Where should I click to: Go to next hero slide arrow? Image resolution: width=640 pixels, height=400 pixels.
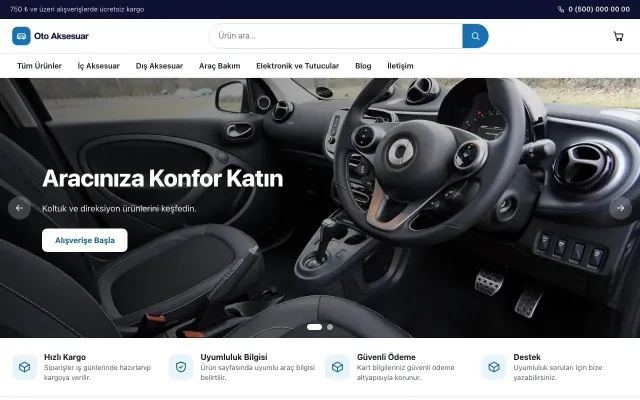pos(620,208)
